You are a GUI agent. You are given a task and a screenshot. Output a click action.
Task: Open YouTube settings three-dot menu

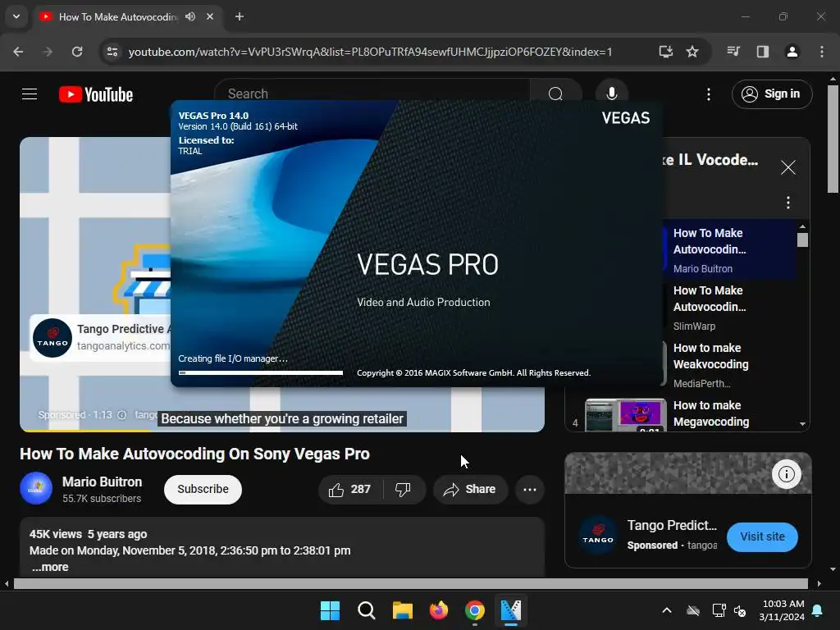[709, 94]
